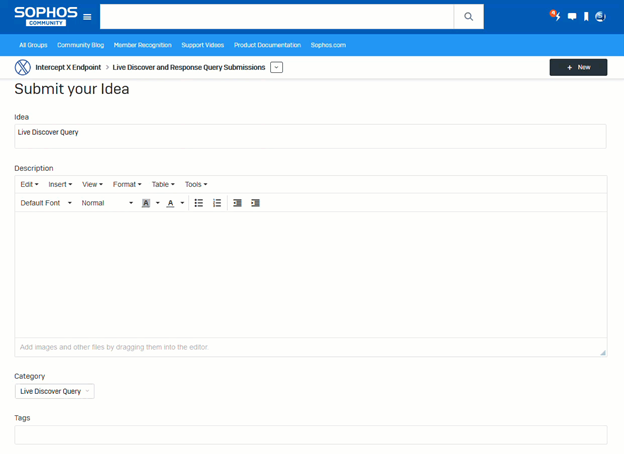The image size is (624, 454).
Task: Expand the breadcrumb dropdown after Query Submissions
Action: (277, 67)
